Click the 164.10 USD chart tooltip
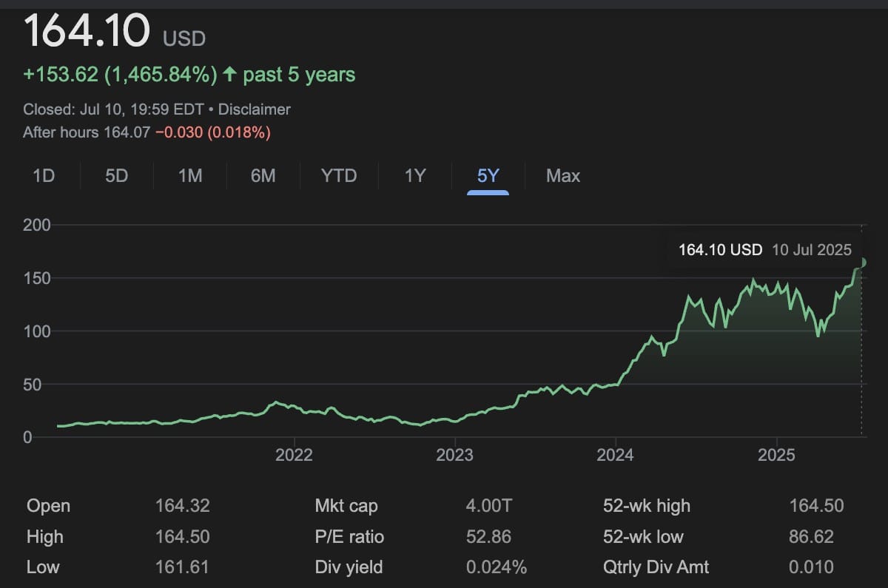 [x=764, y=250]
